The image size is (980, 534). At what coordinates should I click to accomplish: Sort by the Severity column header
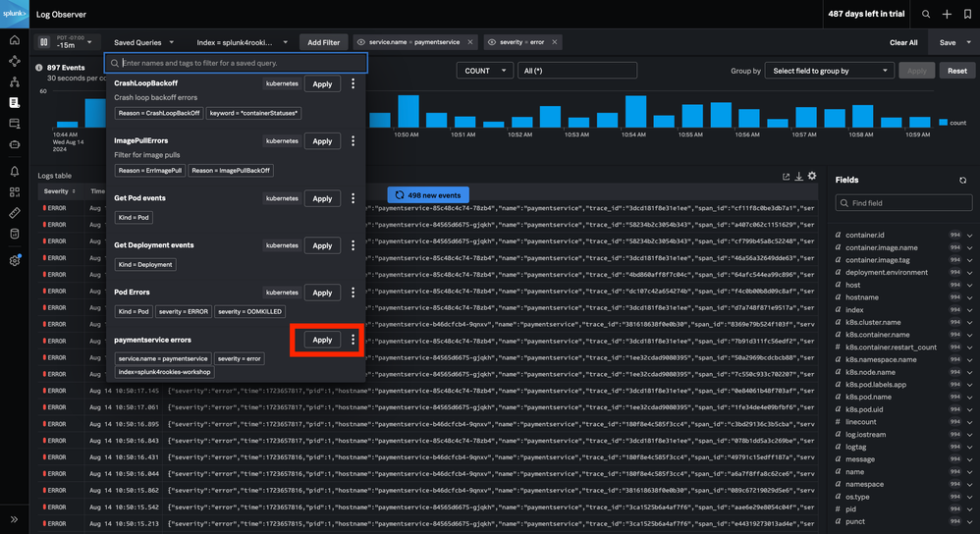click(57, 191)
